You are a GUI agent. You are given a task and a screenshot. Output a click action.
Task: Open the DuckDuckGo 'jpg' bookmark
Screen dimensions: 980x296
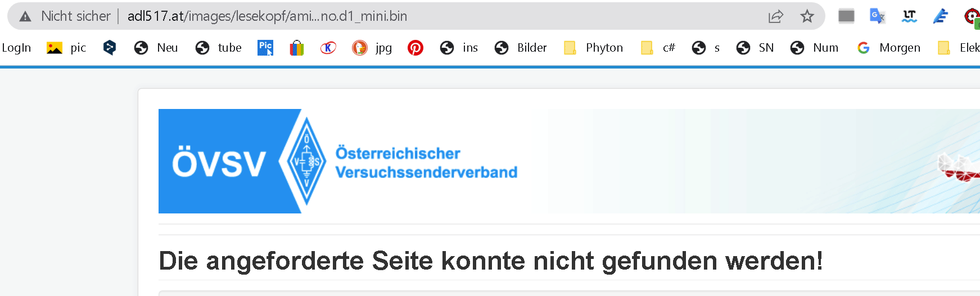[372, 48]
